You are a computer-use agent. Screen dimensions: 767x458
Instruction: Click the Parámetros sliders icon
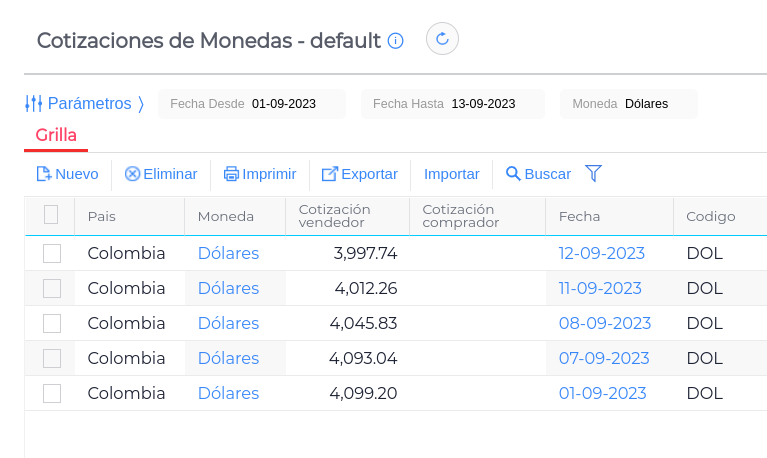tap(33, 103)
